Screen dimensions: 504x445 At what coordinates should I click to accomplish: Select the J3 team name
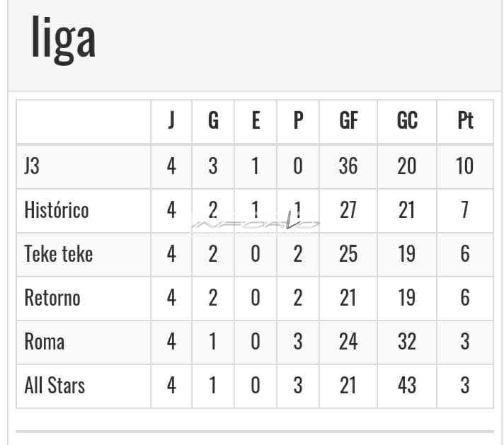coord(33,166)
